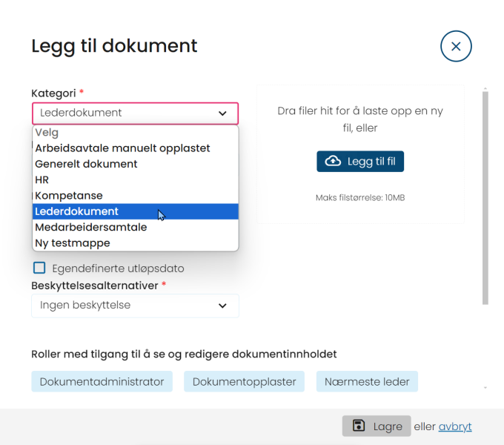Screen dimensions: 504x445
Task: Click the dialog's vertical scrollbar
Action: click(x=485, y=198)
